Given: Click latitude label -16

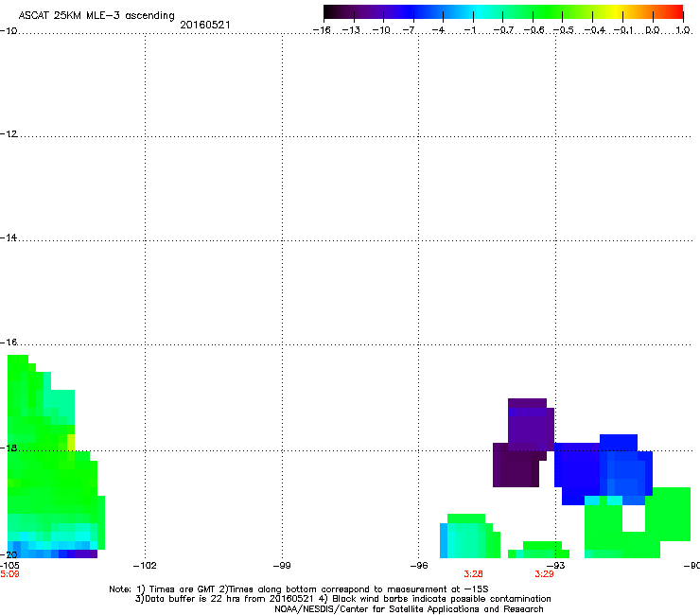Looking at the screenshot, I should tap(9, 343).
